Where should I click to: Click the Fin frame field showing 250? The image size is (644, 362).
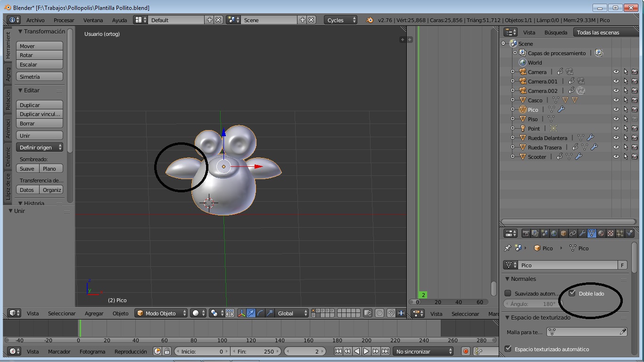click(x=256, y=351)
